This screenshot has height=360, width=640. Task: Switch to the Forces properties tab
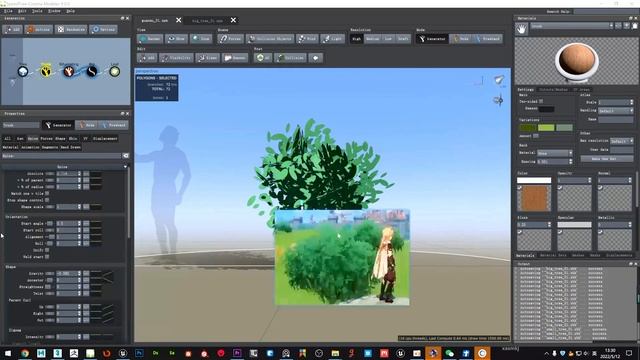(x=47, y=139)
